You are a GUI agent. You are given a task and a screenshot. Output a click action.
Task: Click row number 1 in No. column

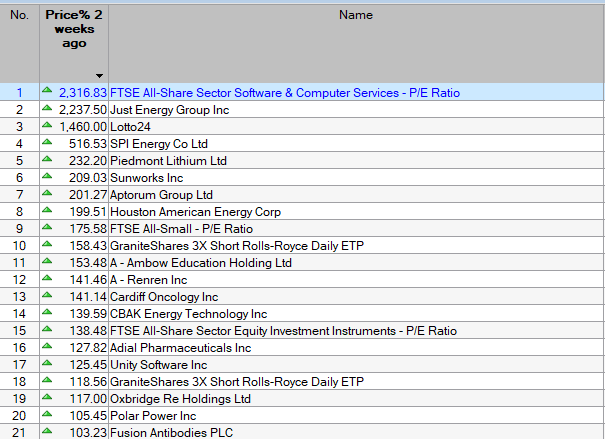(19, 93)
